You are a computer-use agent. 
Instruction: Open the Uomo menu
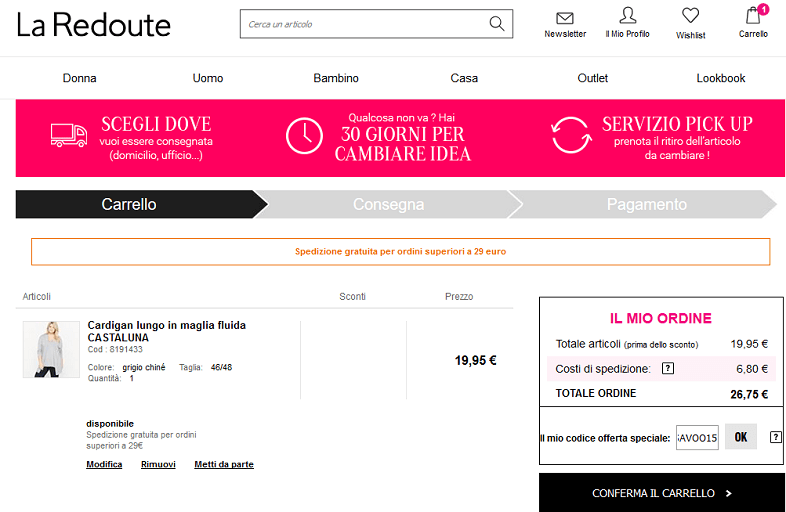point(208,78)
